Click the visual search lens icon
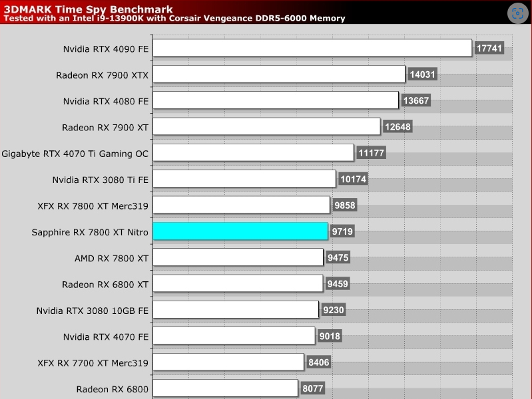Viewport: 532px width, 399px height. 517,13
